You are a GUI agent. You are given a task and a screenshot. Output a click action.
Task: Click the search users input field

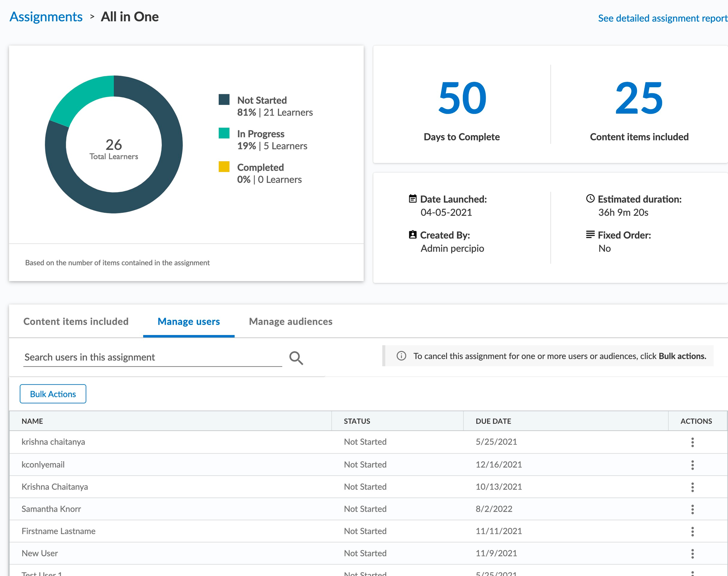pos(152,357)
